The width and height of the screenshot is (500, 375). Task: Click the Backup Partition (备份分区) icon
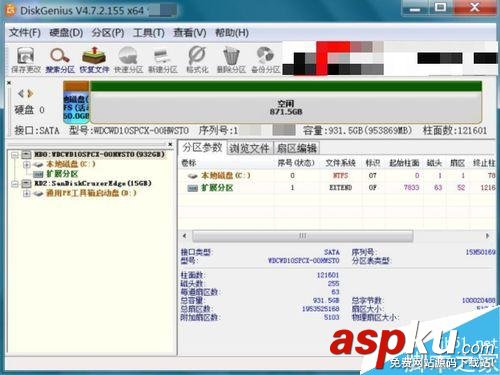266,60
